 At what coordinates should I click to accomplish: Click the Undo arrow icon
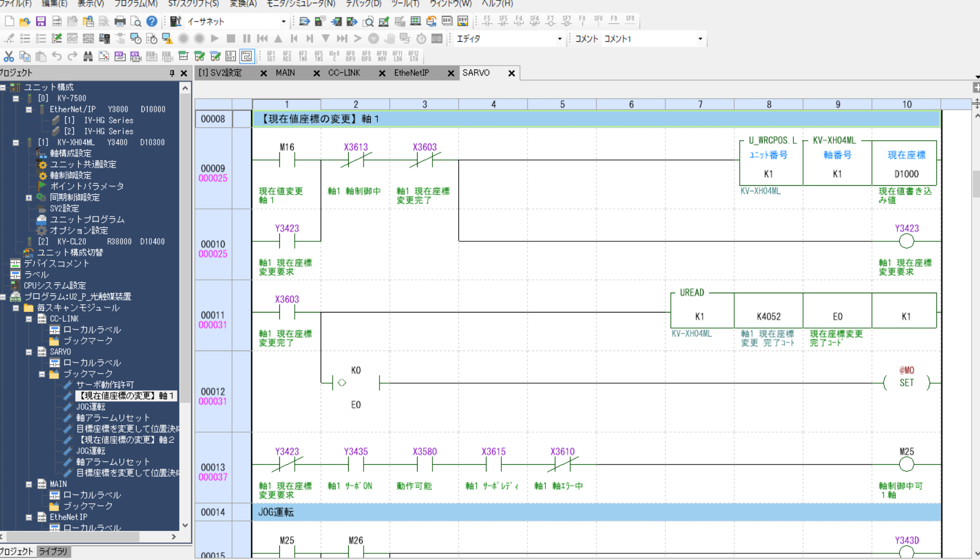(x=56, y=56)
